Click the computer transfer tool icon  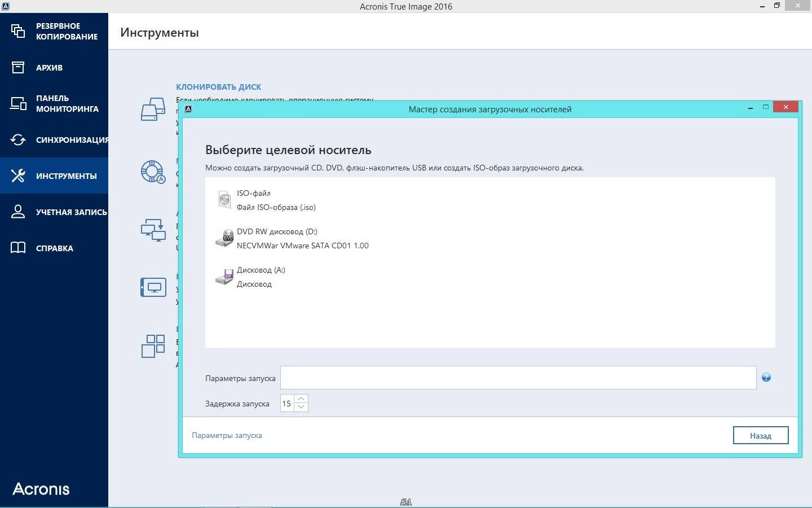(x=153, y=230)
